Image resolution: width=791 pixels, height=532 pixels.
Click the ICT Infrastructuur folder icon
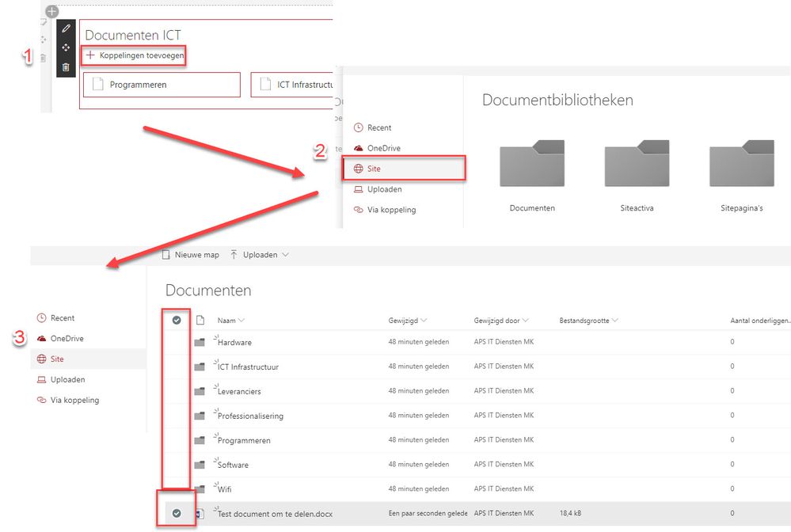tap(200, 367)
